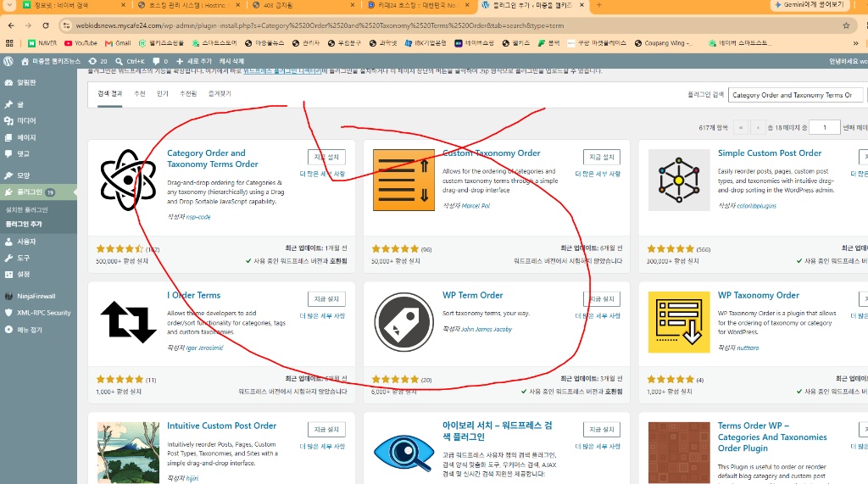Viewport: 868px width, 484px height.
Task: Click the WP Term Order tag icon
Action: [403, 322]
